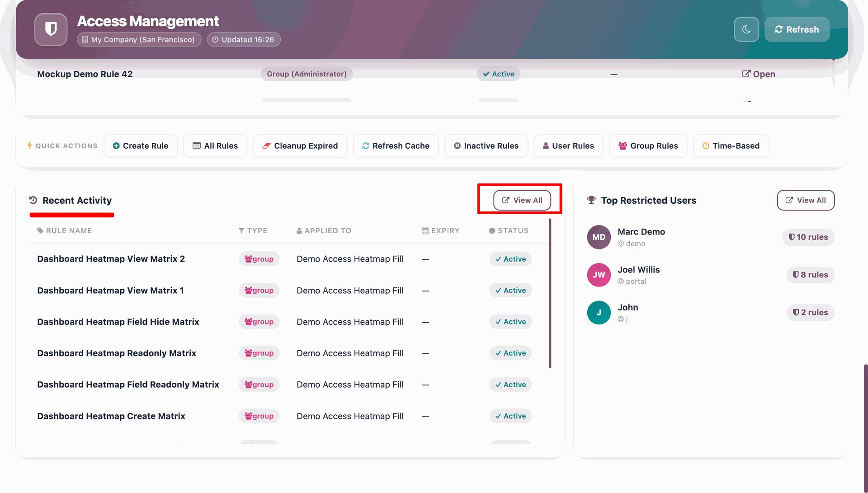Select Dashboard Heatmap Field Hide Matrix row
The height and width of the screenshot is (493, 868).
(289, 322)
